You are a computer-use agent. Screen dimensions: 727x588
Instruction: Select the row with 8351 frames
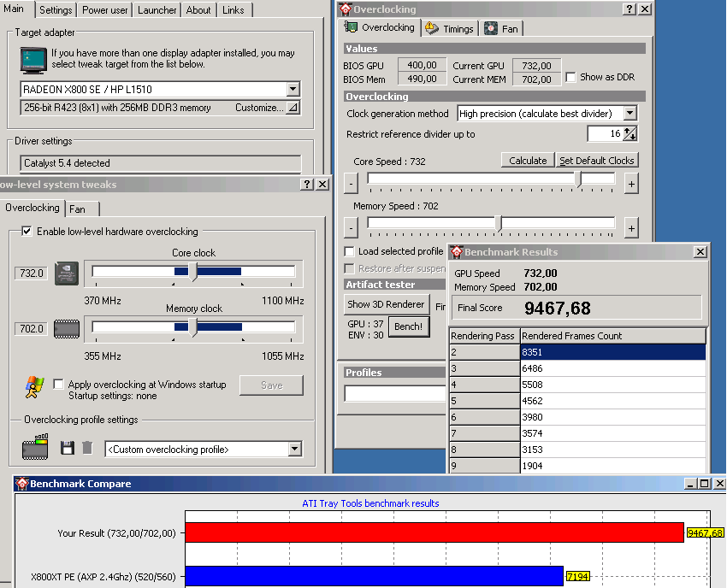577,351
